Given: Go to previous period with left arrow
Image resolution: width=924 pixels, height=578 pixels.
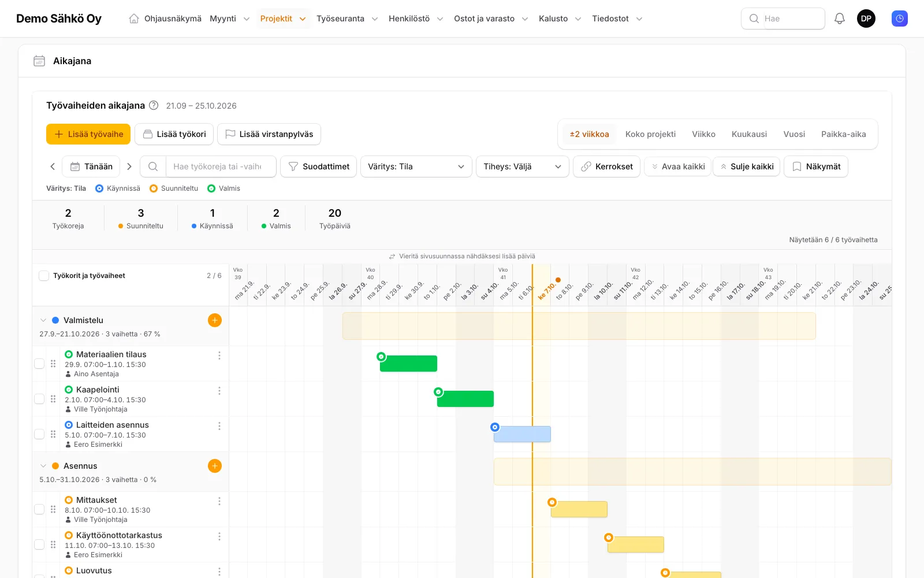Looking at the screenshot, I should (53, 166).
